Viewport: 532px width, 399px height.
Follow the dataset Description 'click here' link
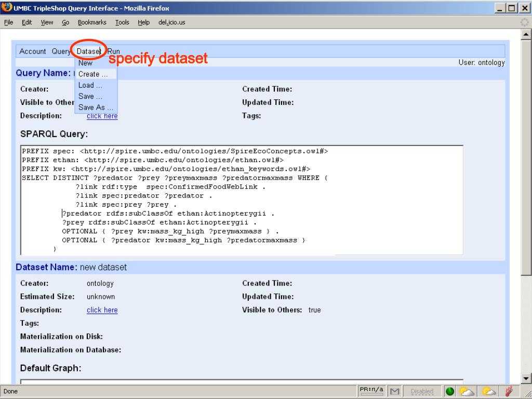[x=102, y=310]
